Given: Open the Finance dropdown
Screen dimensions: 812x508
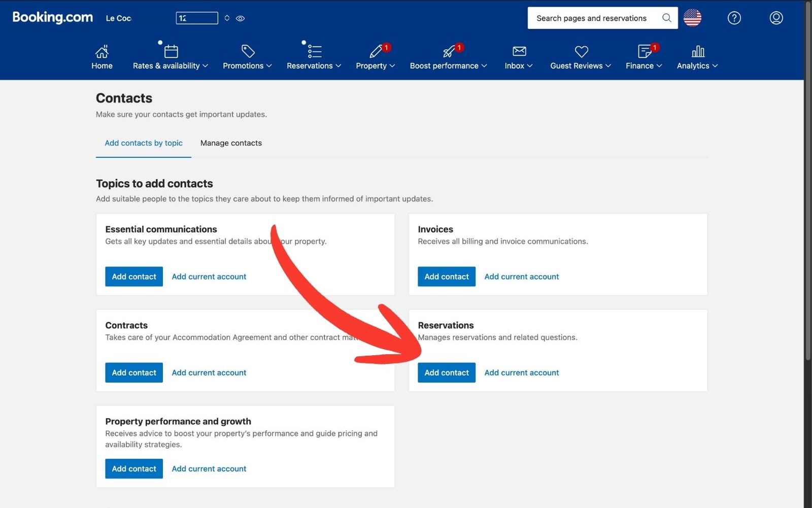Looking at the screenshot, I should click(642, 65).
